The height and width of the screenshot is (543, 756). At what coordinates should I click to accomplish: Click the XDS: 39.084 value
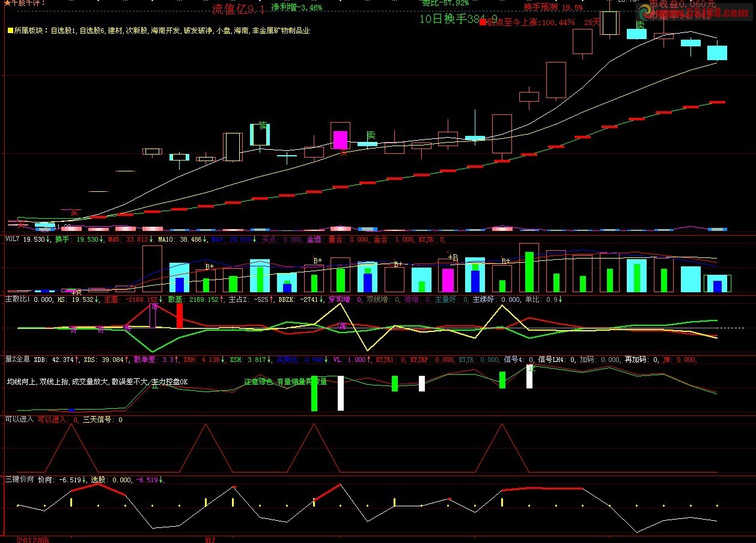point(107,359)
